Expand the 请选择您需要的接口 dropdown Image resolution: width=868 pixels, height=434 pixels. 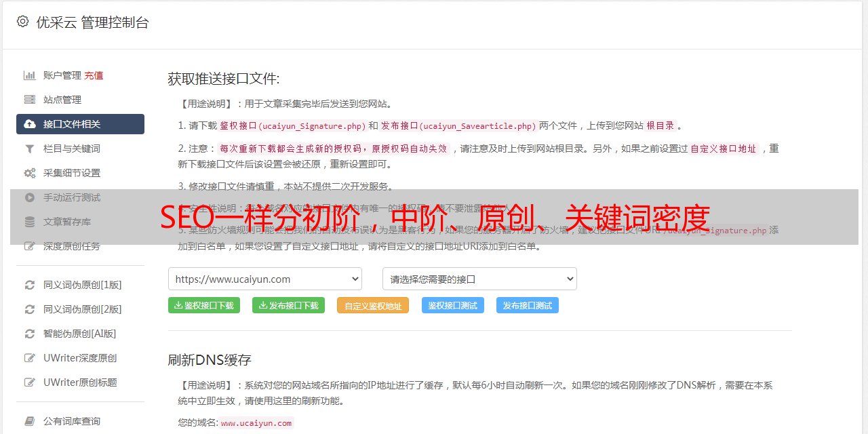(x=479, y=279)
